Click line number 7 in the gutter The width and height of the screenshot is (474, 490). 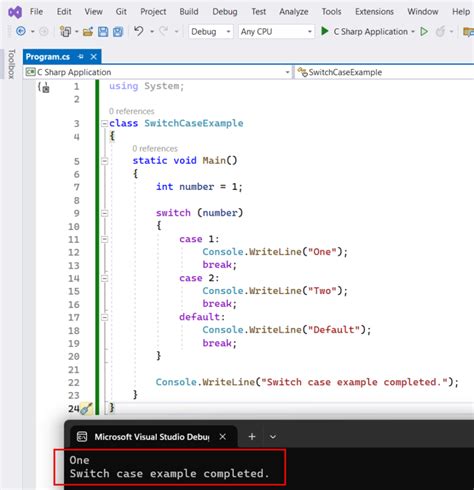[77, 187]
